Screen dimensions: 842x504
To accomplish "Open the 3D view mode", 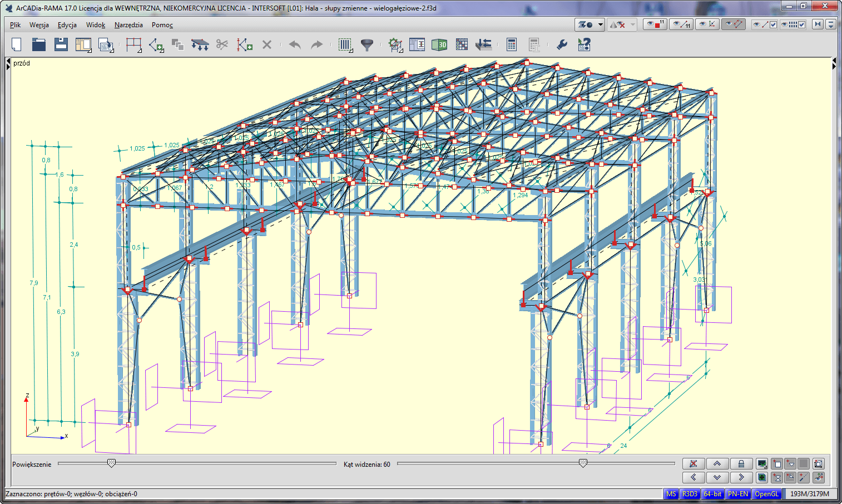I will click(x=439, y=44).
